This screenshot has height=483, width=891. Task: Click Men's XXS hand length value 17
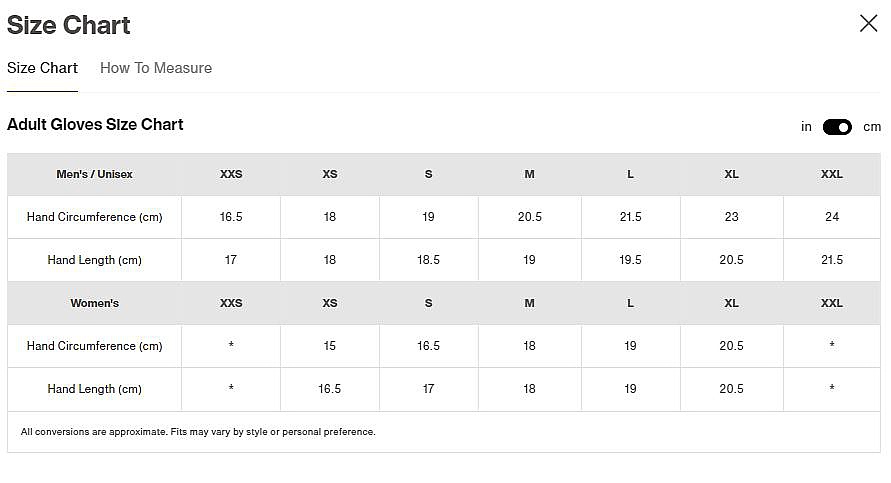pos(231,260)
